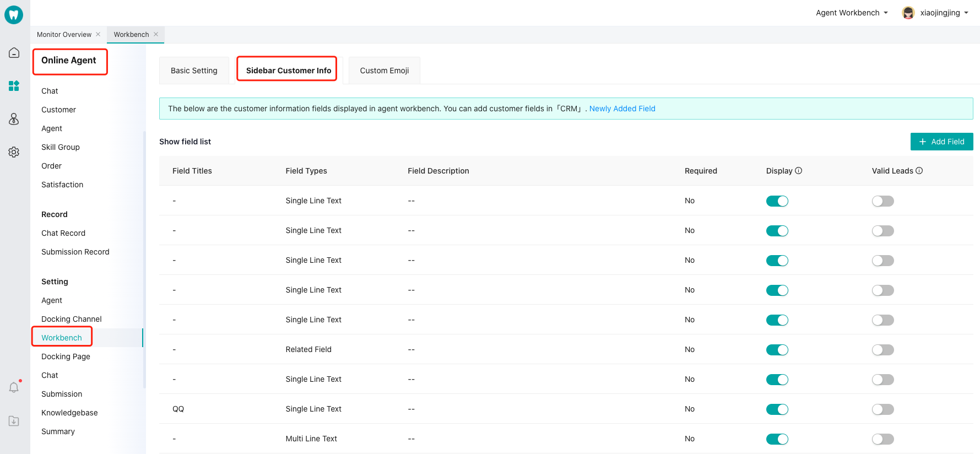Image resolution: width=980 pixels, height=454 pixels.
Task: Open Chat Record in the sidebar
Action: click(63, 233)
